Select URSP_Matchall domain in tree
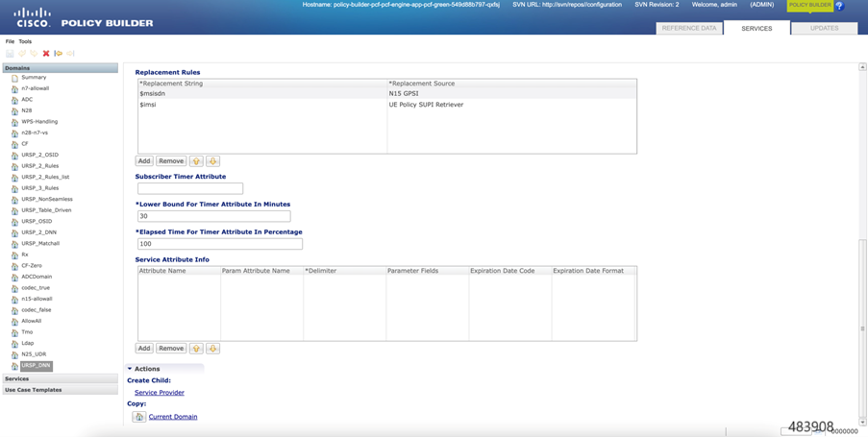The image size is (868, 437). tap(40, 243)
